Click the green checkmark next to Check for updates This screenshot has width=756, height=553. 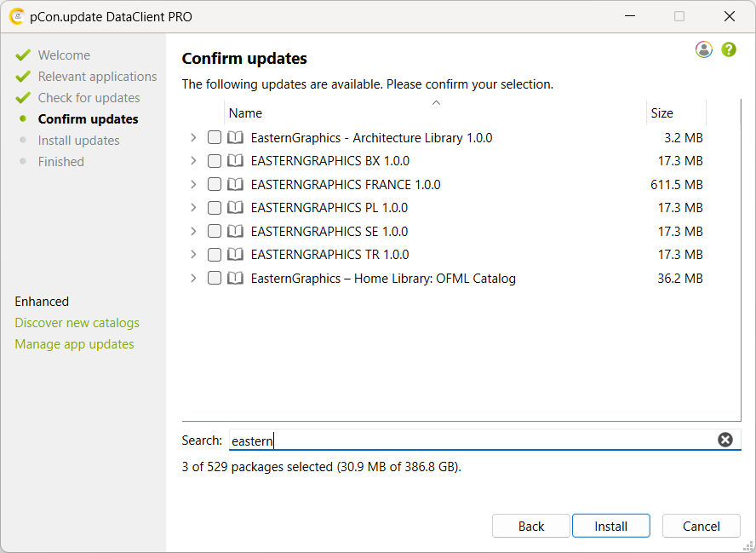(x=23, y=97)
